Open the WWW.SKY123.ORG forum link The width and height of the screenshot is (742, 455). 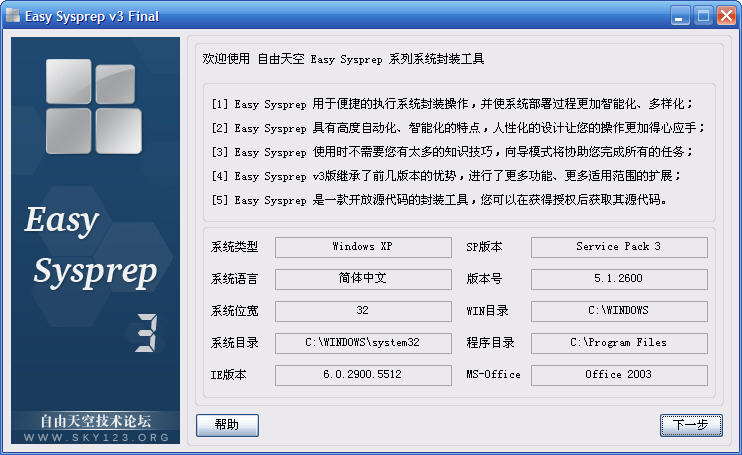point(94,436)
